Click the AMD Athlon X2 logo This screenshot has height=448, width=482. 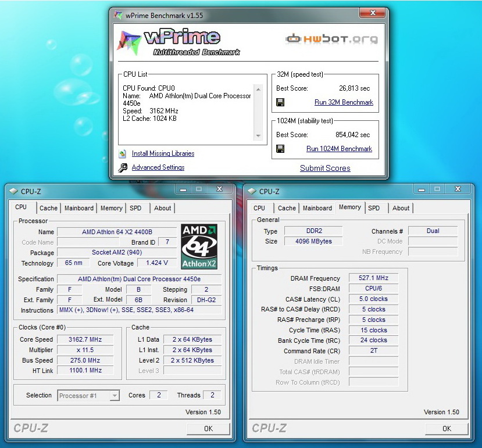coord(199,246)
